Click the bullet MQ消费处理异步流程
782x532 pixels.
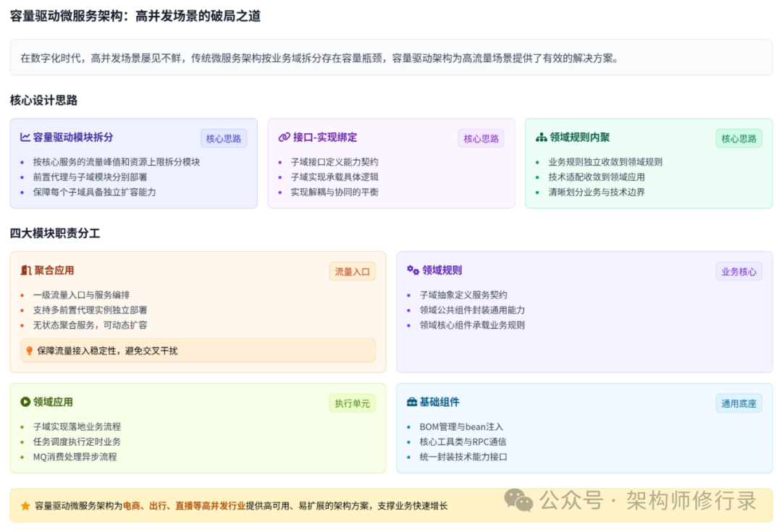pos(75,457)
